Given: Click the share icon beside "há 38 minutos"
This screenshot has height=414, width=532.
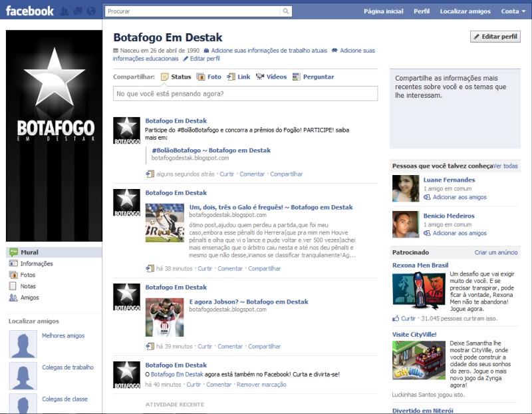Looking at the screenshot, I should (x=150, y=268).
